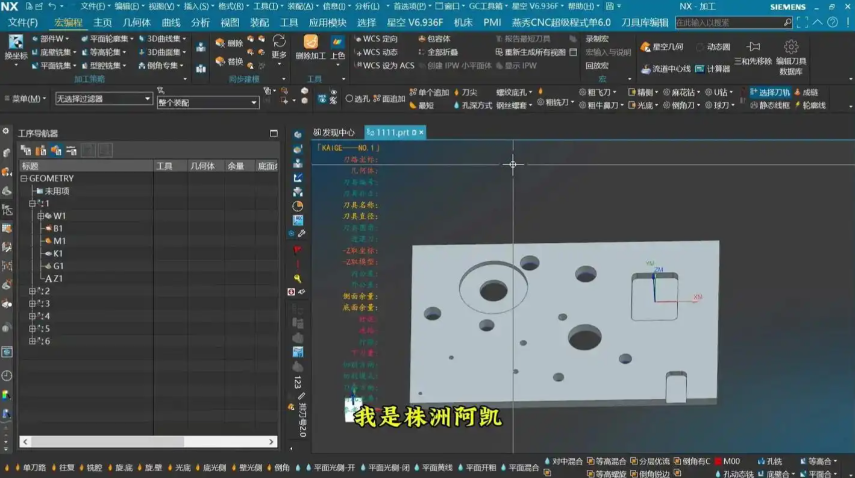Expand tree node 6
The height and width of the screenshot is (478, 855).
[x=32, y=341]
